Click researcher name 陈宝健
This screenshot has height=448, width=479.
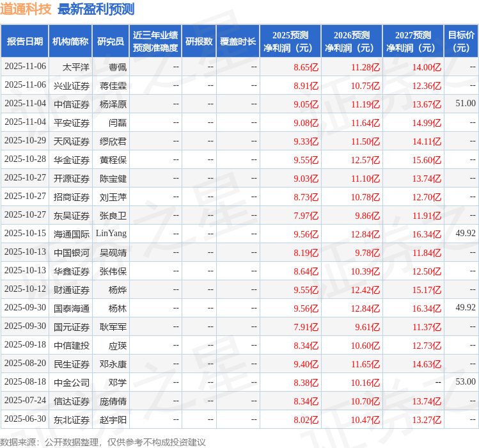point(113,179)
